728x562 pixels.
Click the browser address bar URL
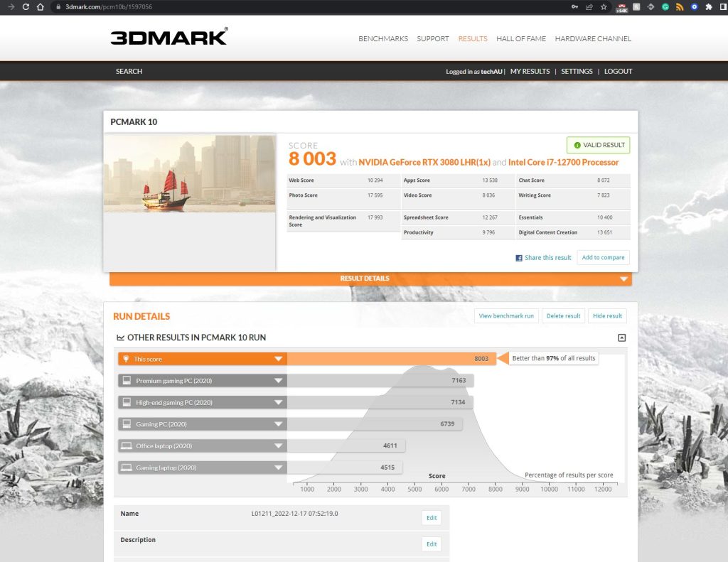109,7
